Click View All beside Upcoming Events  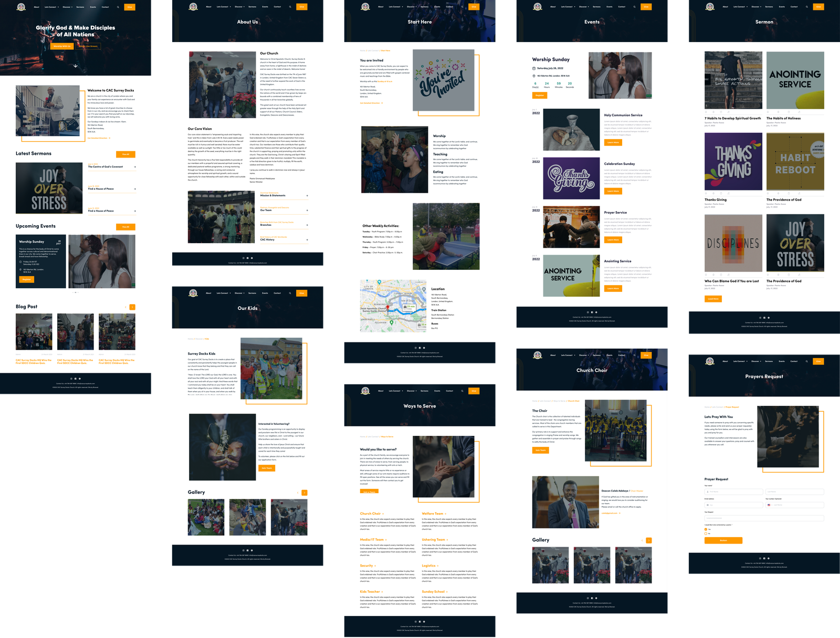pyautogui.click(x=125, y=227)
